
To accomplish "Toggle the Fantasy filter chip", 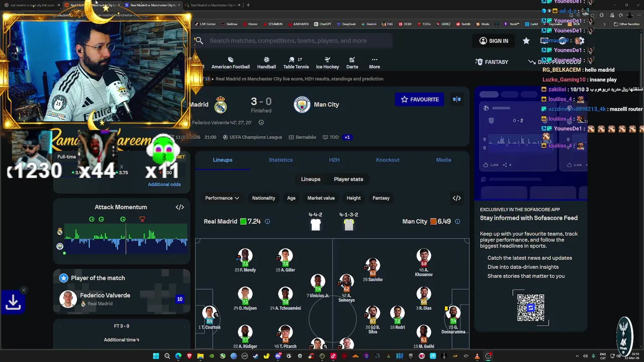I will (381, 198).
